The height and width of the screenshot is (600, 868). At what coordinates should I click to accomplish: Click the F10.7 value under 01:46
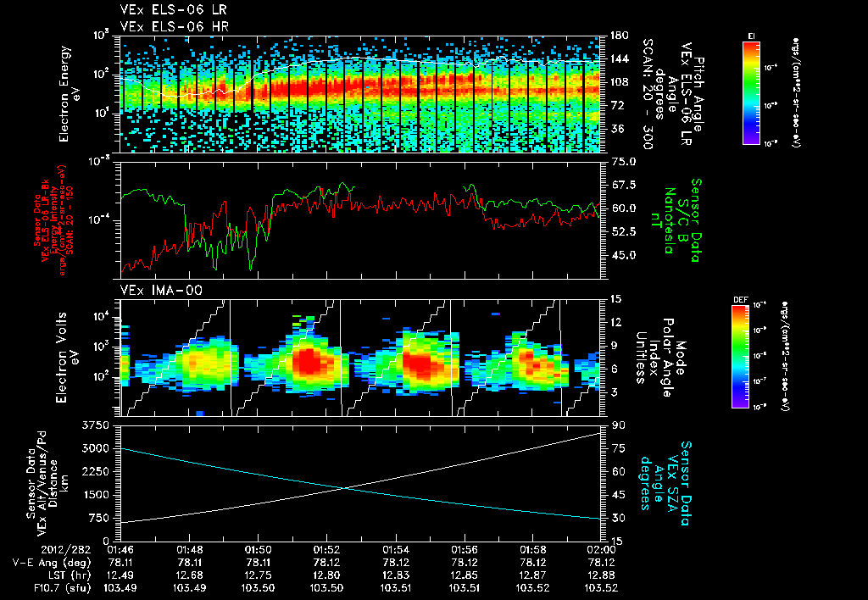coord(120,588)
